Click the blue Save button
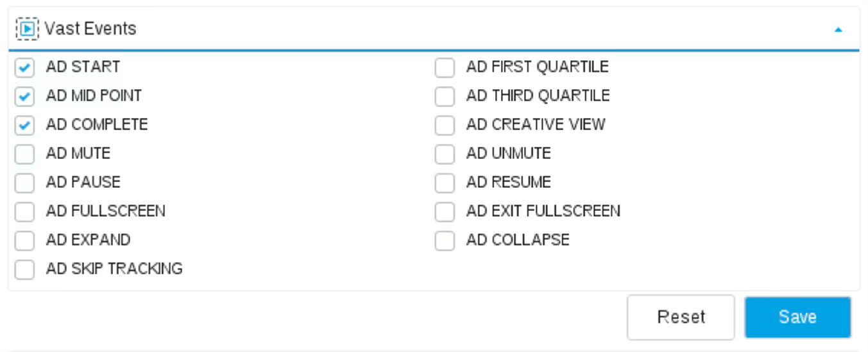This screenshot has width=868, height=352. point(797,317)
